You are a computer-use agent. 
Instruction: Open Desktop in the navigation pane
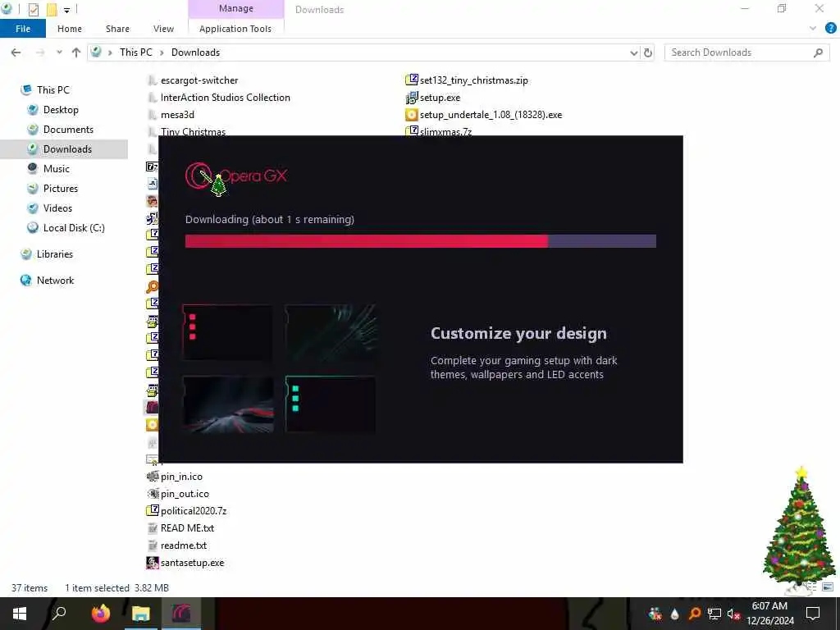(61, 110)
